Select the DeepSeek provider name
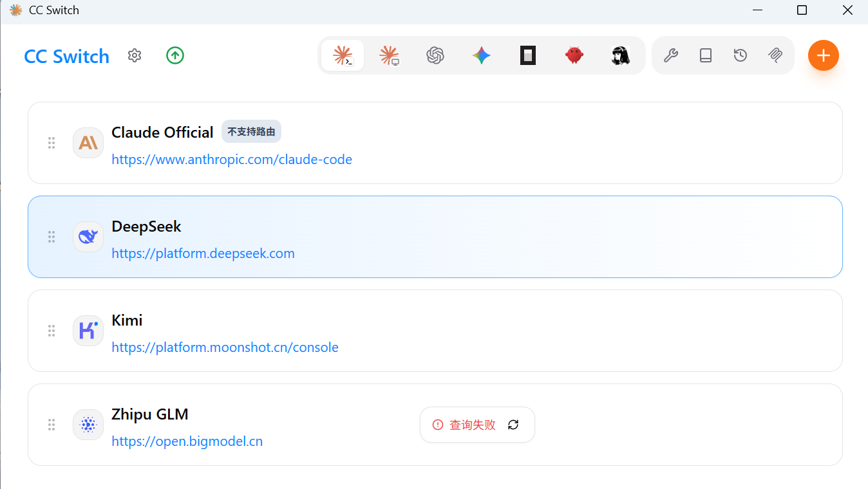 click(147, 226)
